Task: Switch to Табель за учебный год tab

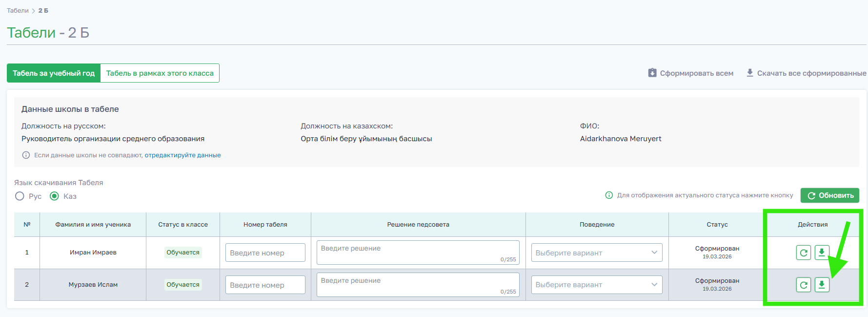Action: (x=54, y=73)
